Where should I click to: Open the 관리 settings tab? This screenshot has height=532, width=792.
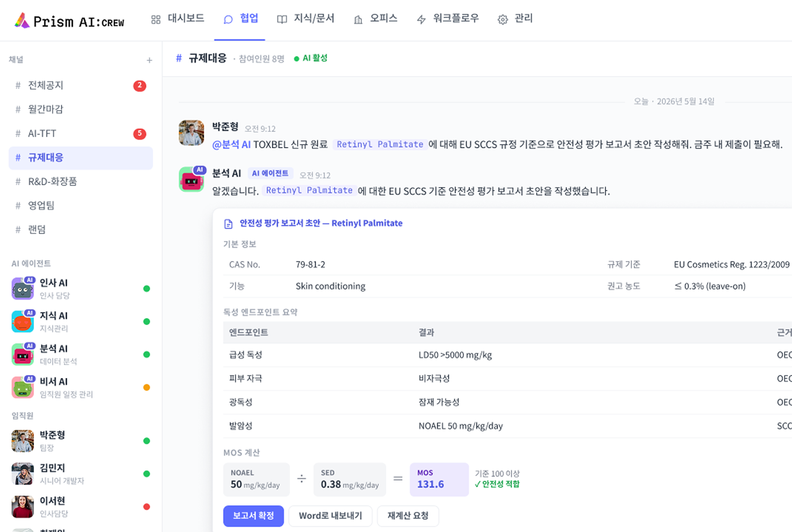[515, 18]
